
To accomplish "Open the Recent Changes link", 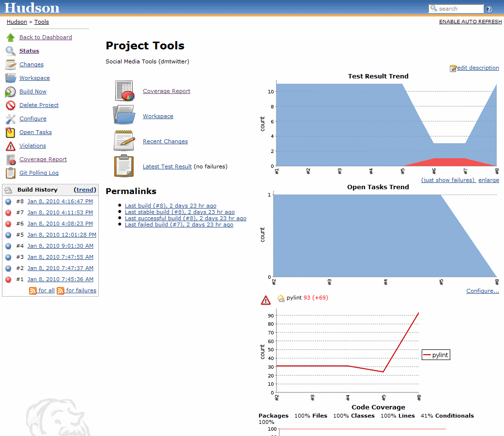I will (165, 141).
